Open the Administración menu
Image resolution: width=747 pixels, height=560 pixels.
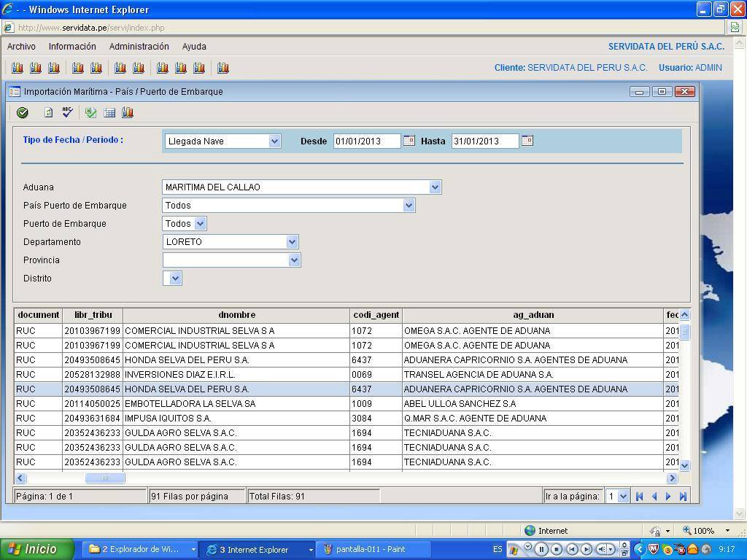139,46
